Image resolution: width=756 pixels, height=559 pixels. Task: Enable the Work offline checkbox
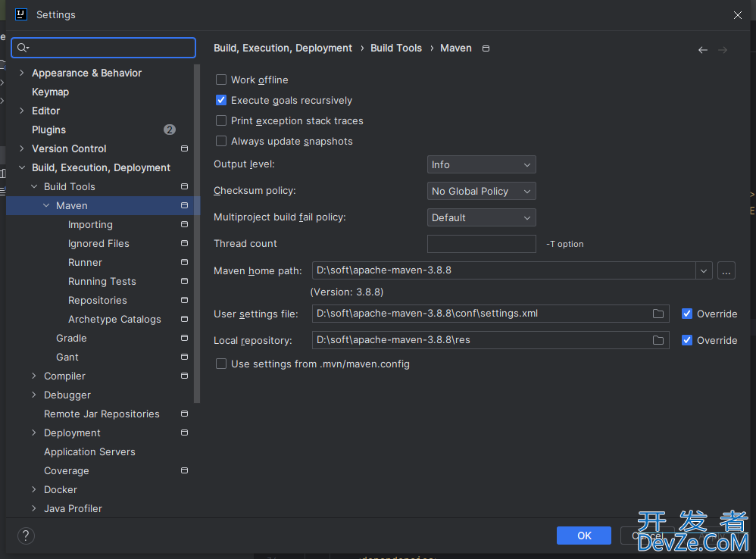[x=221, y=80]
